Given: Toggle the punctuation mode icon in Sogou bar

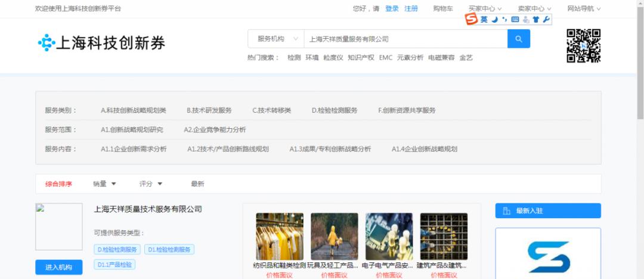Looking at the screenshot, I should tap(505, 19).
